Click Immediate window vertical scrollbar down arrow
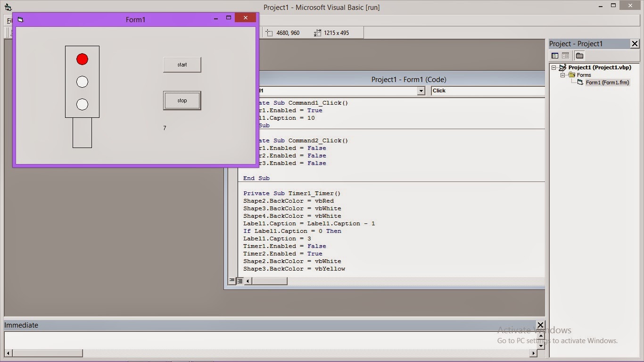 click(x=541, y=346)
